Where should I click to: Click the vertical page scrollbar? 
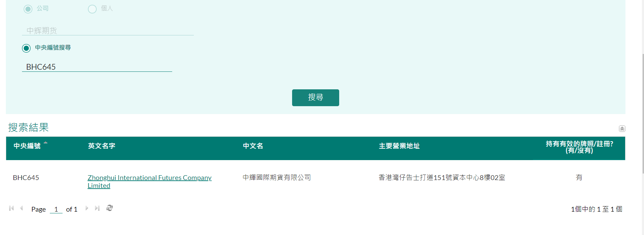[x=643, y=113]
